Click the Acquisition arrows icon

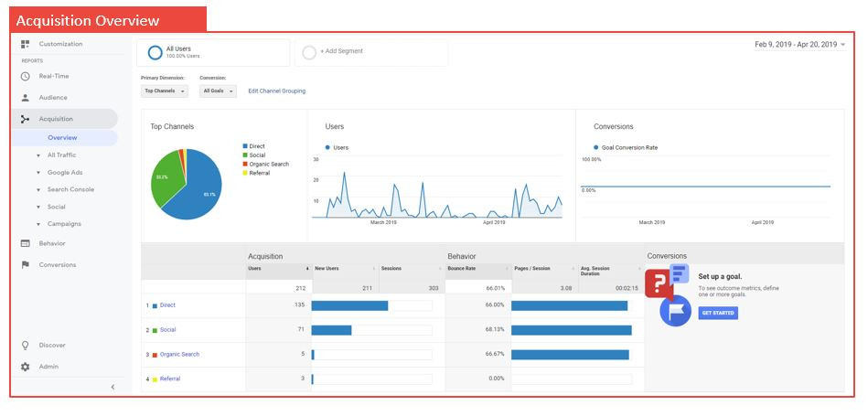coord(25,119)
